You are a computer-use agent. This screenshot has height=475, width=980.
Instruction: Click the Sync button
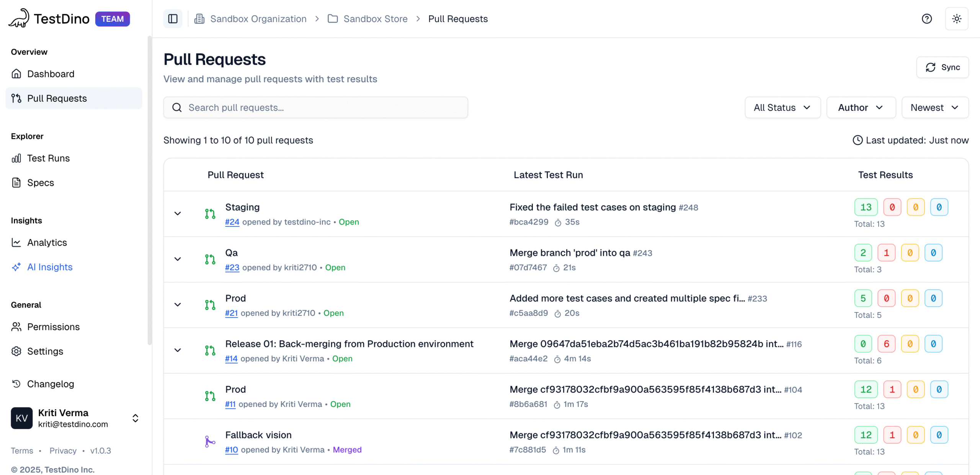[x=942, y=67]
